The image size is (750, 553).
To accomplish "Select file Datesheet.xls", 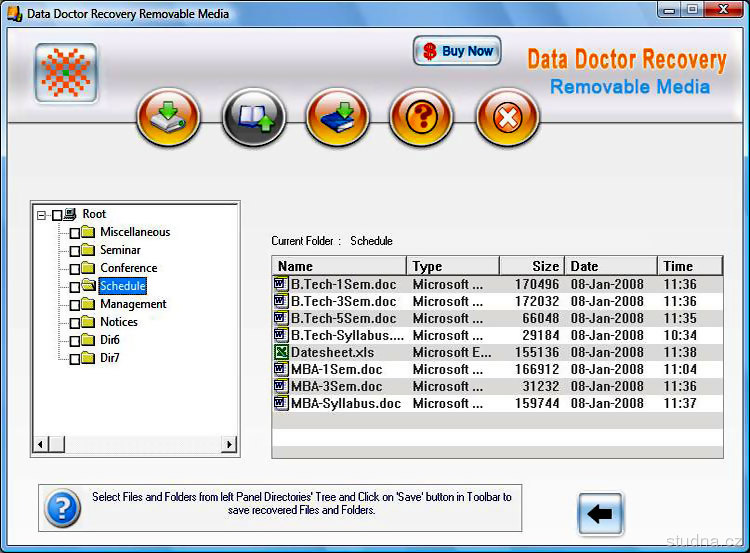I will click(497, 353).
